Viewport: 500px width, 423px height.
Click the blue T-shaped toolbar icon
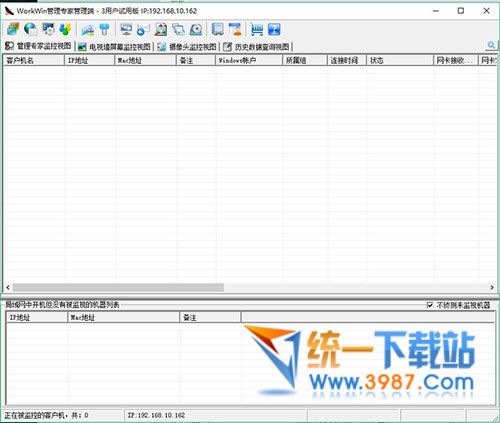pyautogui.click(x=105, y=29)
